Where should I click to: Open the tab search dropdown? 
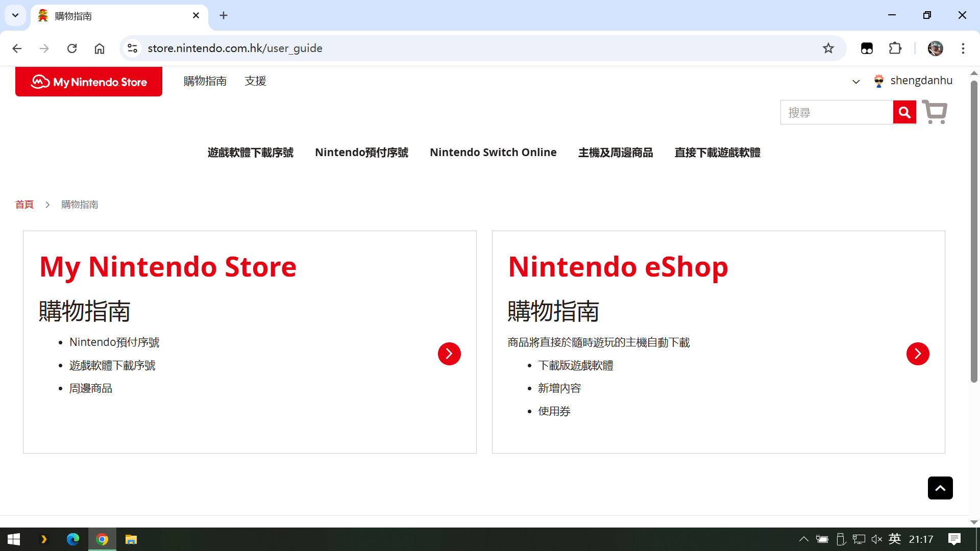click(15, 15)
